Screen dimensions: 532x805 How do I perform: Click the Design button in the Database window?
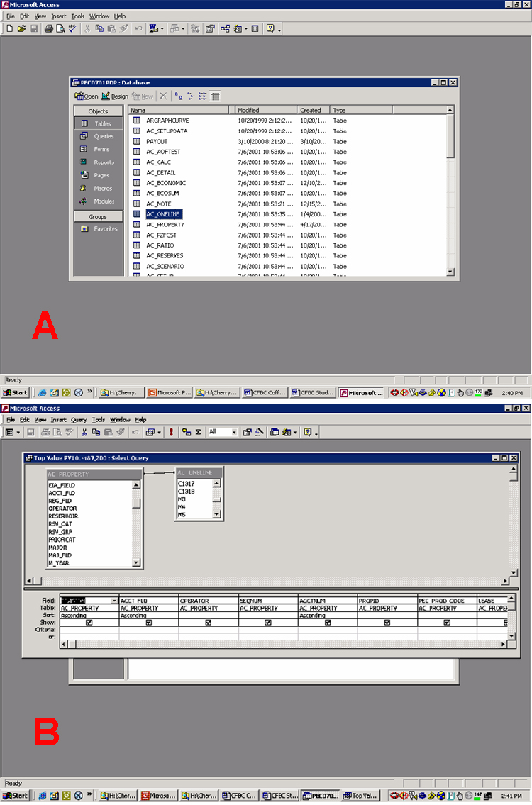pos(115,96)
